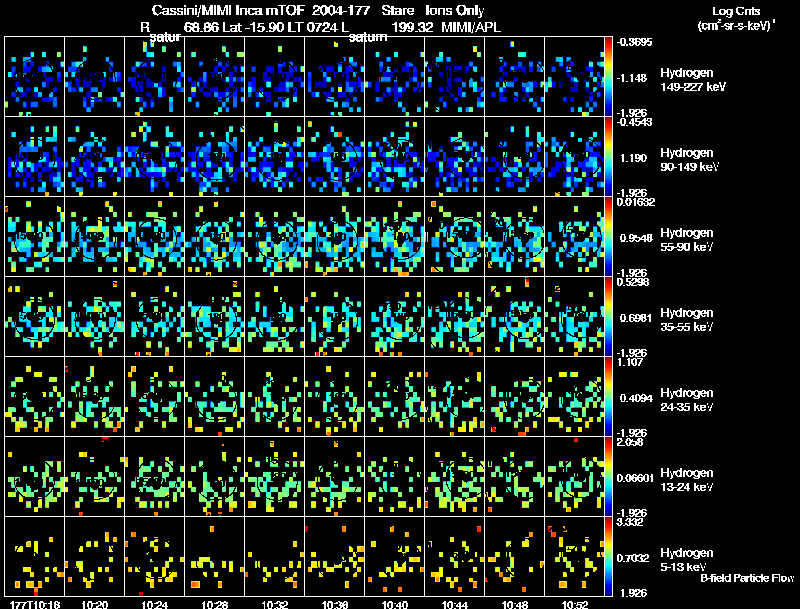Click the colorbar maximum value '-0.3695'

pos(634,42)
